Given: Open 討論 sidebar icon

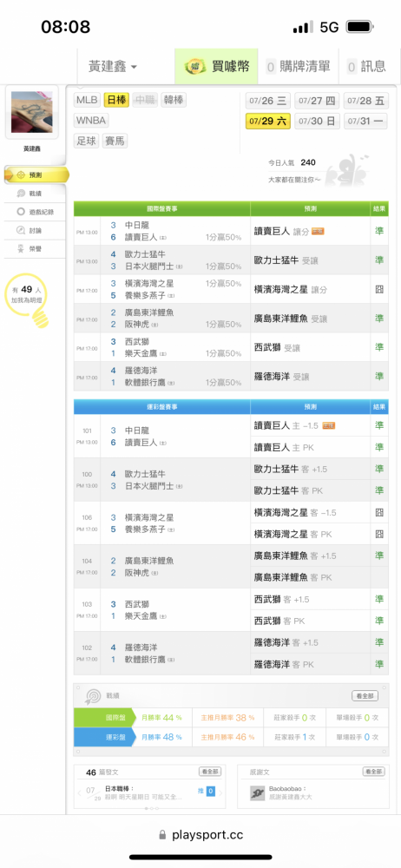Looking at the screenshot, I should click(21, 230).
